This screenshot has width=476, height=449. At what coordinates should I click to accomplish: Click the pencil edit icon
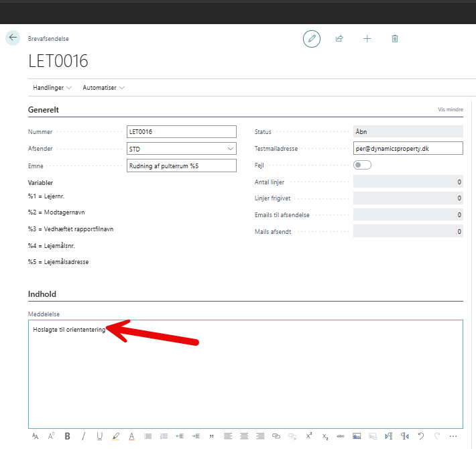(311, 39)
